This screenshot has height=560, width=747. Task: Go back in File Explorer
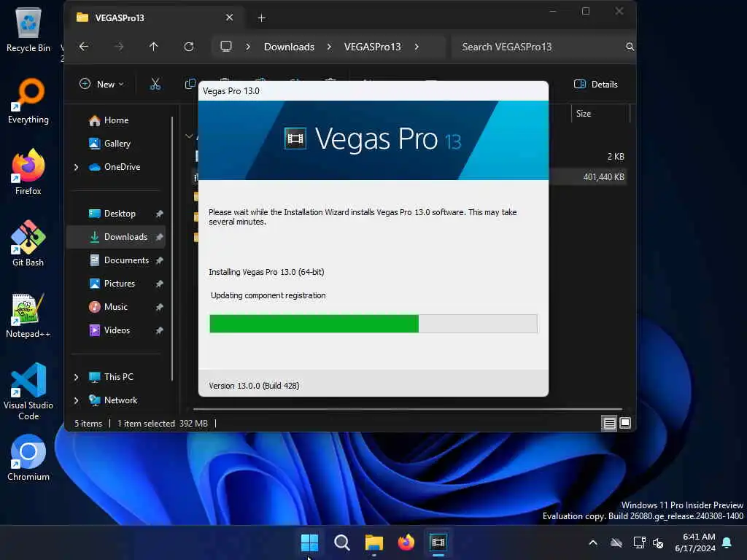(84, 47)
